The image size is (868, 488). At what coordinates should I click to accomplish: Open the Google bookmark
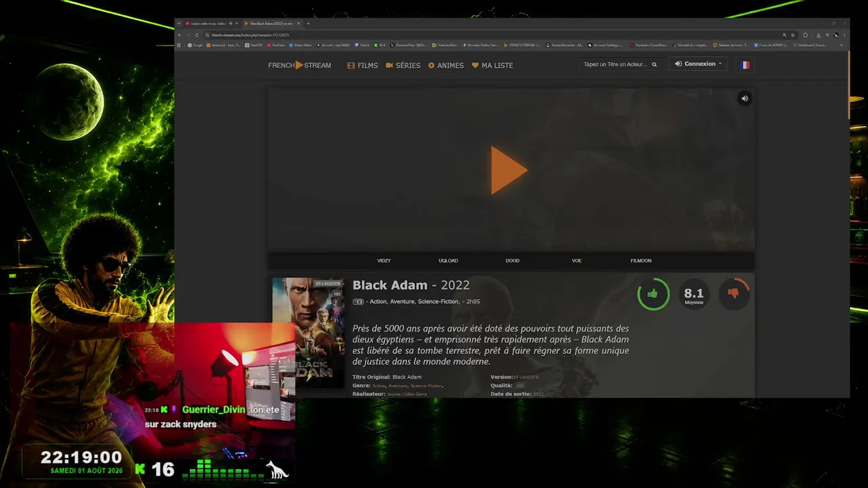pyautogui.click(x=195, y=45)
